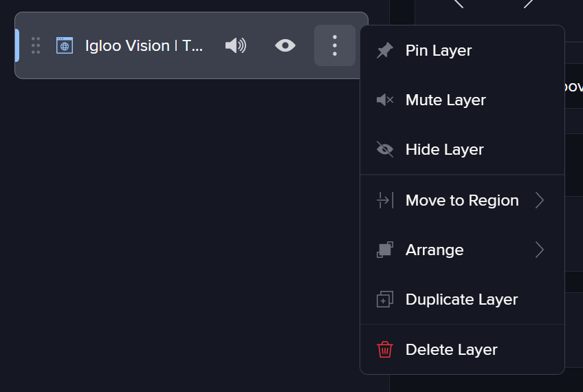This screenshot has width=583, height=392.
Task: Expand the Arrange submenu arrow
Action: 540,250
